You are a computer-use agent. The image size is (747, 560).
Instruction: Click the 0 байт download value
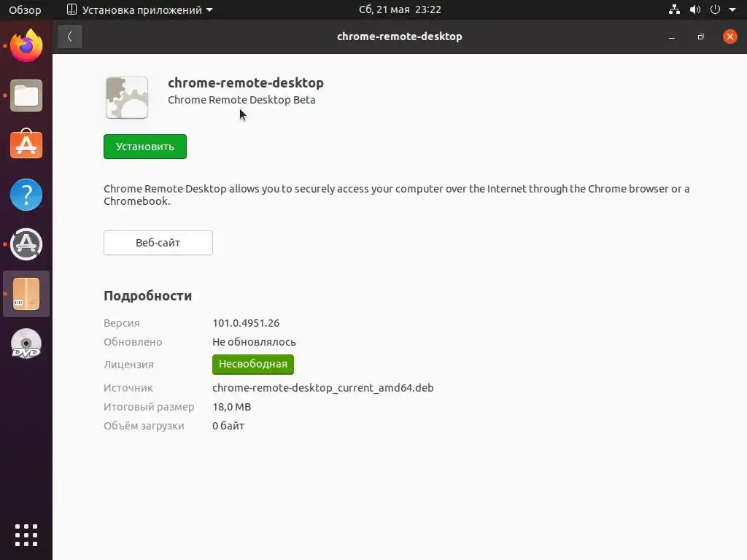click(x=228, y=426)
